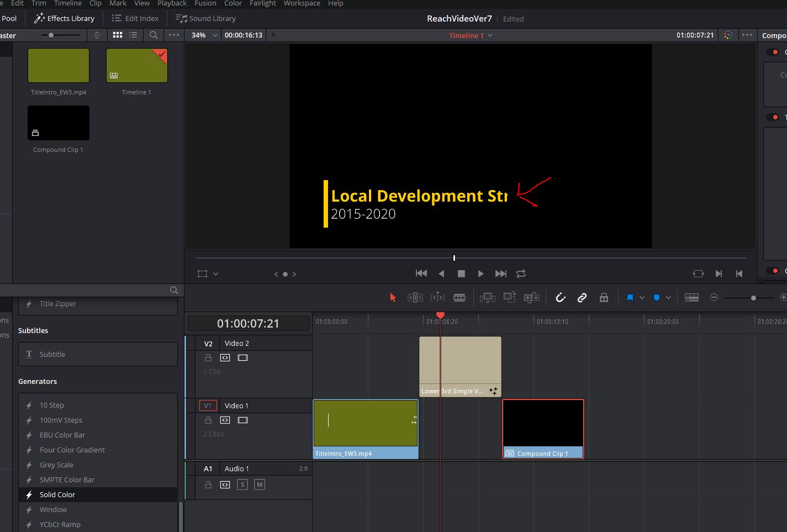Adjust media pool thumbnail size slider

click(61, 35)
